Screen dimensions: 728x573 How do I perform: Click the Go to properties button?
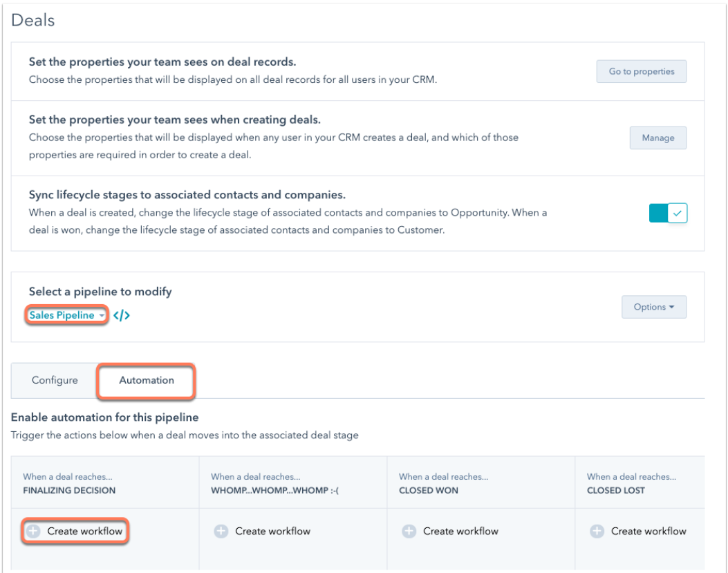[x=641, y=71]
